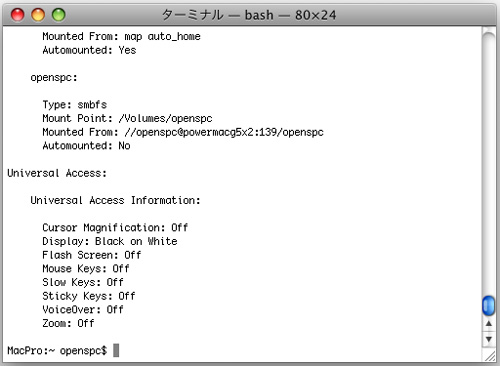Click the scroll up arrow
Viewport: 500px width, 366px height.
pos(489,324)
